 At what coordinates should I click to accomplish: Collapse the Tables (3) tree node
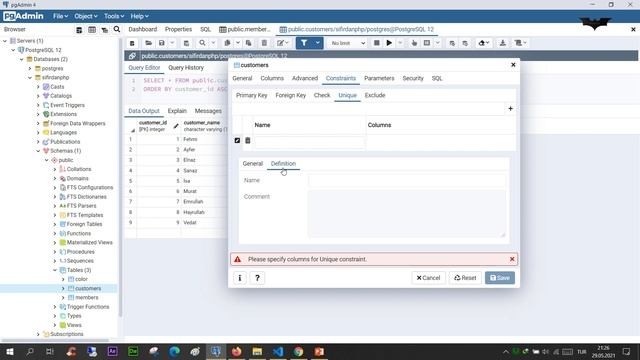coord(55,270)
